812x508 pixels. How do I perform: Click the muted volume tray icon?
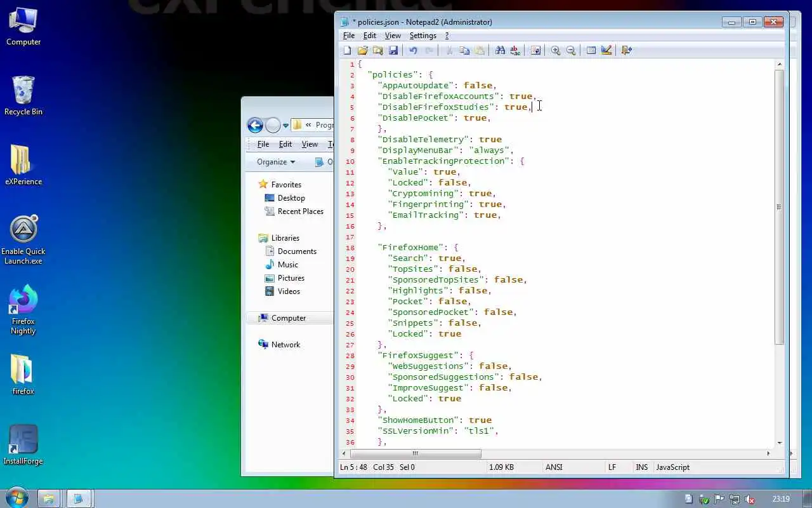pos(749,499)
